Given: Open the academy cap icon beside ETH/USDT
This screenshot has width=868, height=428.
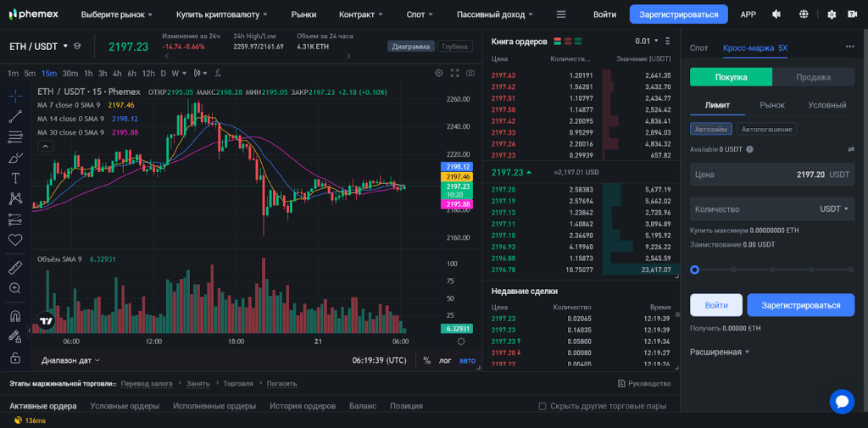Looking at the screenshot, I should pyautogui.click(x=77, y=46).
